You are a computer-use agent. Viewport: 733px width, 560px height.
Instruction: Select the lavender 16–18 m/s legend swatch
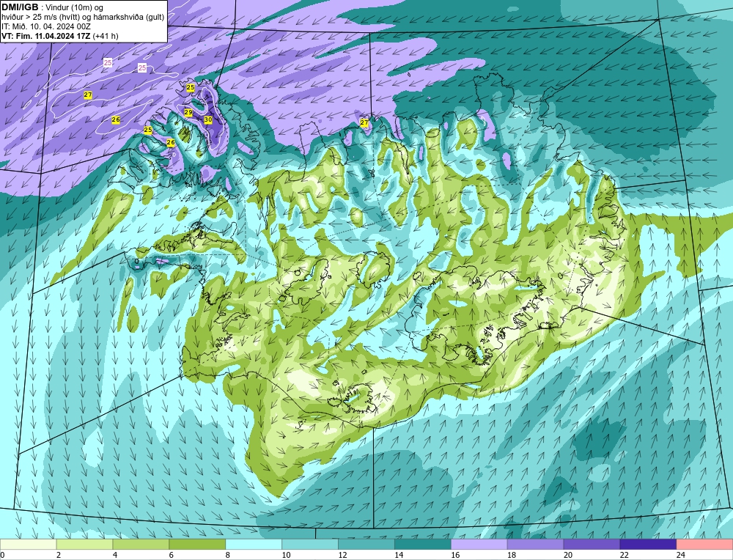[479, 544]
